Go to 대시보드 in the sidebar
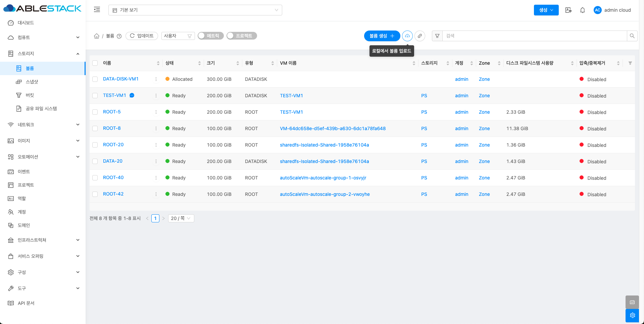The image size is (644, 324). coord(26,23)
